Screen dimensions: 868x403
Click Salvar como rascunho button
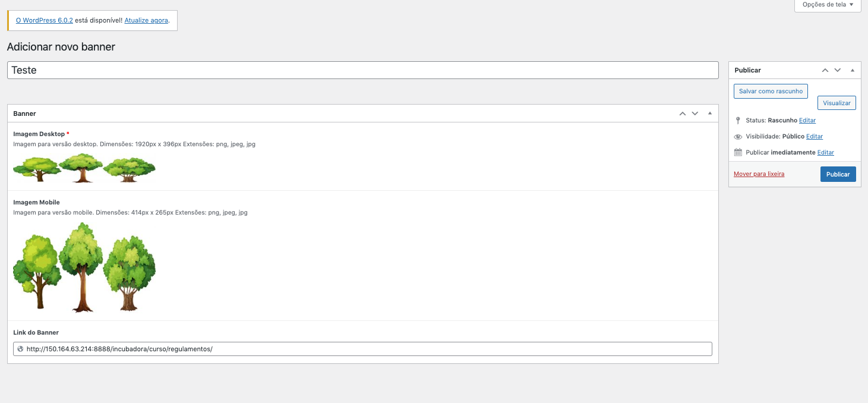coord(771,91)
